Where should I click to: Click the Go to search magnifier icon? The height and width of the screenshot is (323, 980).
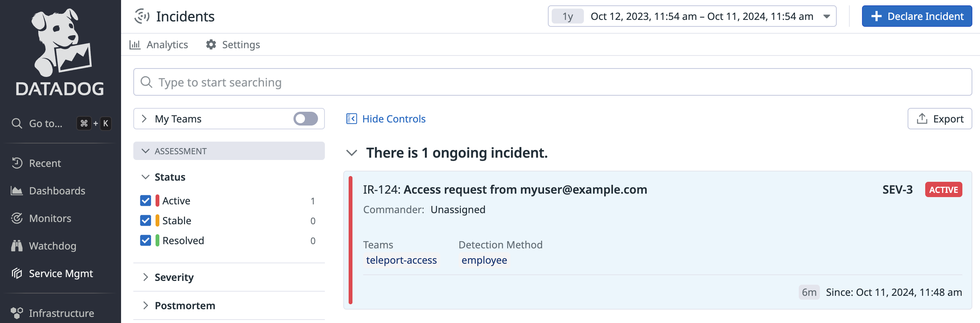(17, 123)
